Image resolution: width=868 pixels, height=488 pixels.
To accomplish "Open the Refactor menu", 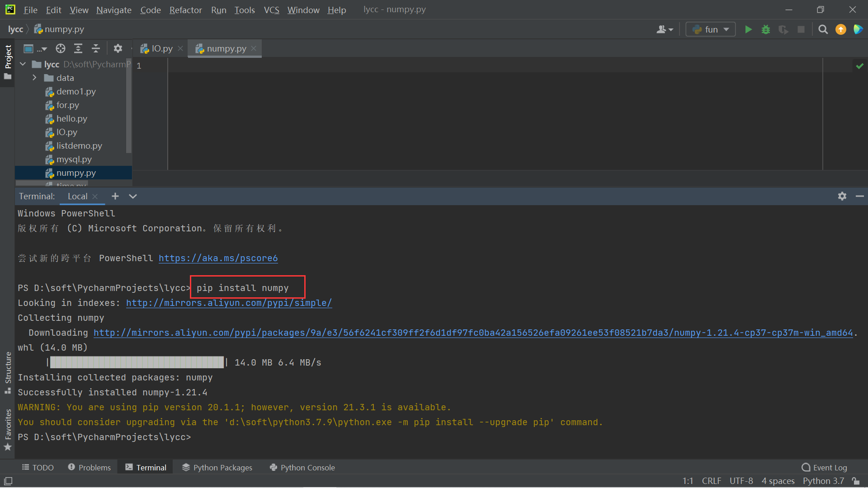I will 185,9.
